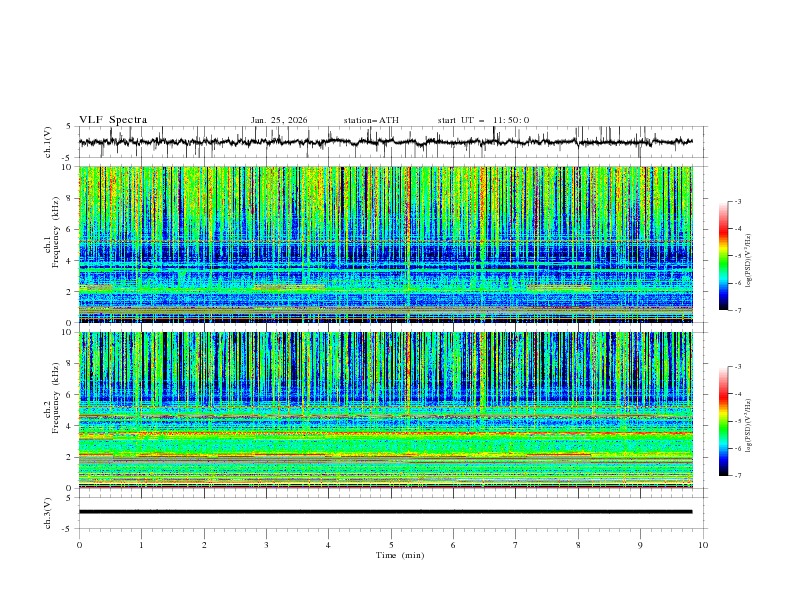Screen dimensions: 792x612
Task: Click the "station=ATH" header label
Action: click(x=371, y=120)
